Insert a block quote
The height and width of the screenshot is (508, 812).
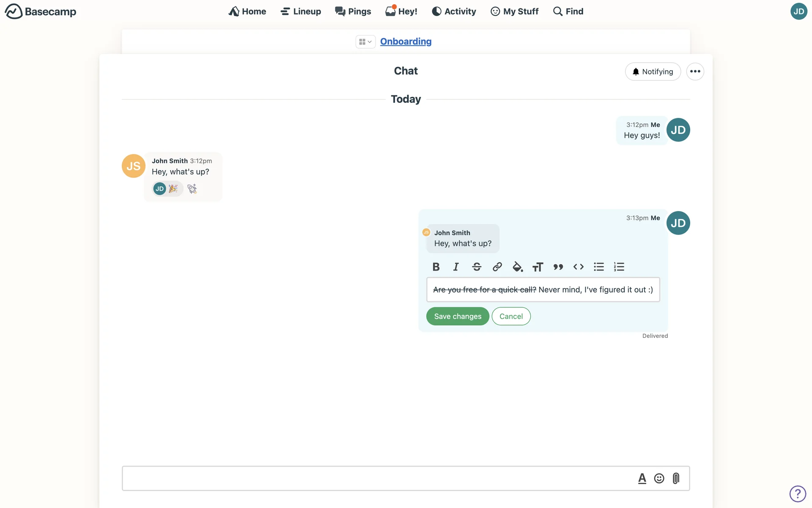(x=558, y=267)
